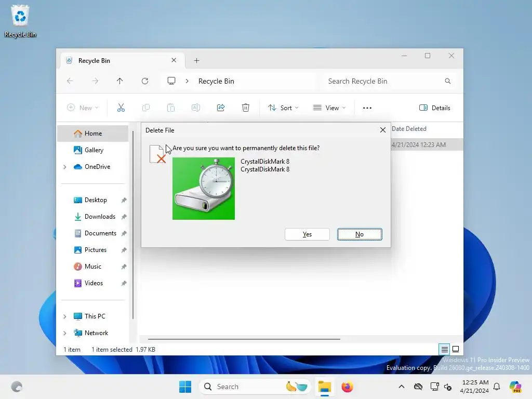Screen dimensions: 532x399
Task: Go back with the left arrow
Action: (x=70, y=81)
